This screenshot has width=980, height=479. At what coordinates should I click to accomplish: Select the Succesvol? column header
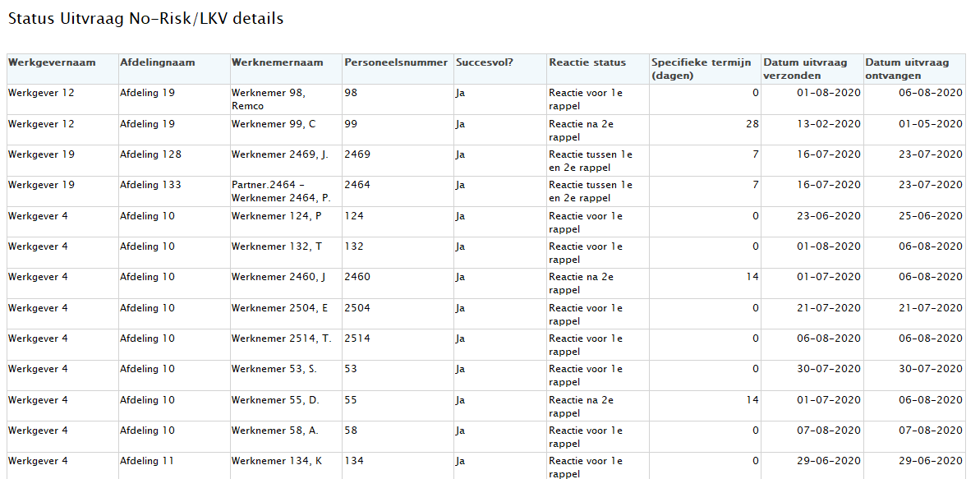(484, 62)
